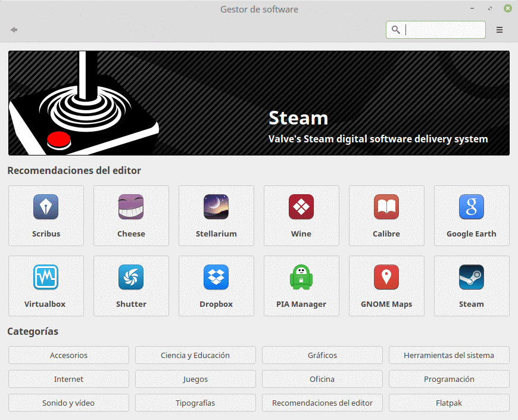The height and width of the screenshot is (420, 518).
Task: Open the Sonido y vídeo category
Action: (x=68, y=403)
